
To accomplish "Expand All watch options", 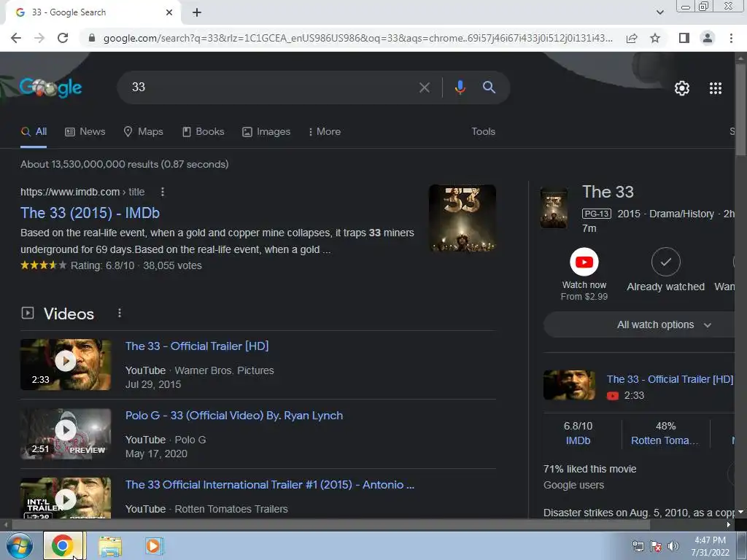I will point(639,324).
